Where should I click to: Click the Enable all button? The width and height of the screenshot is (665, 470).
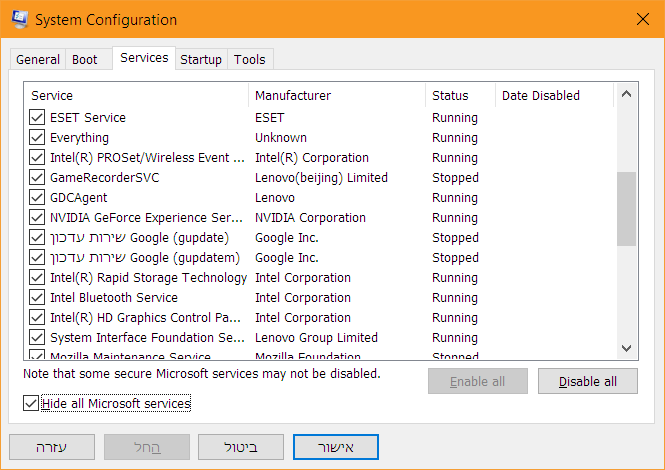(478, 381)
